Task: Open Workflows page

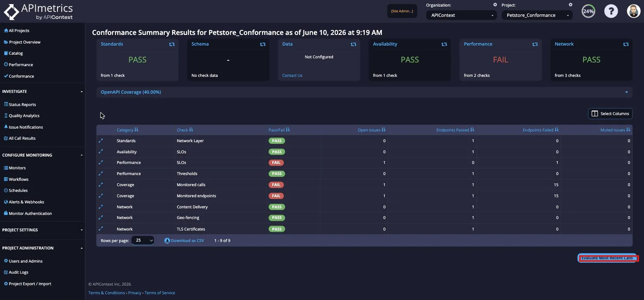Action: pyautogui.click(x=16, y=179)
